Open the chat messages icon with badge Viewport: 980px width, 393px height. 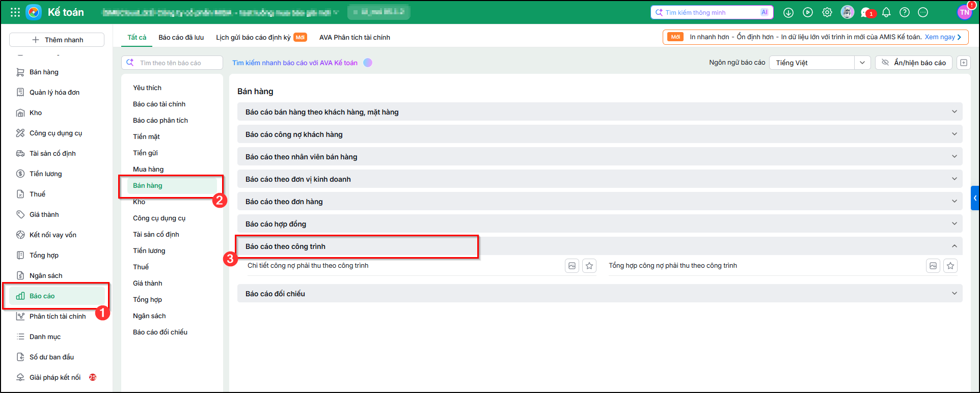pos(867,12)
